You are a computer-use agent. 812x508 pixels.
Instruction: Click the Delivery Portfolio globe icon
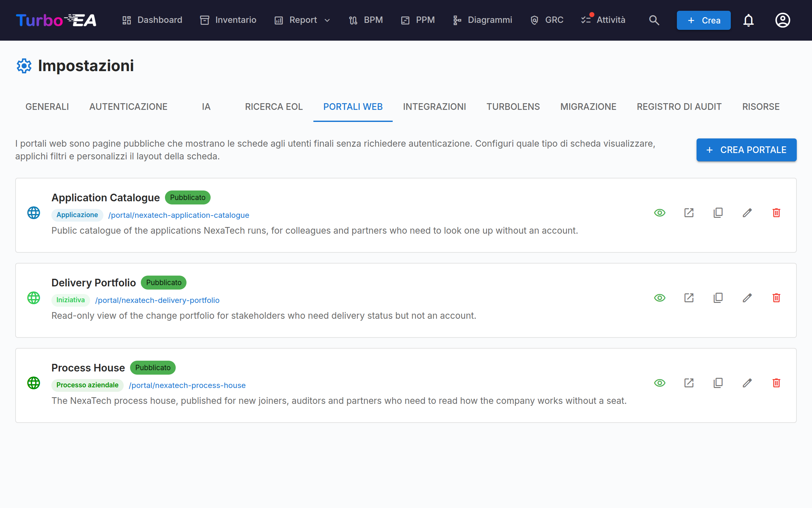tap(34, 298)
